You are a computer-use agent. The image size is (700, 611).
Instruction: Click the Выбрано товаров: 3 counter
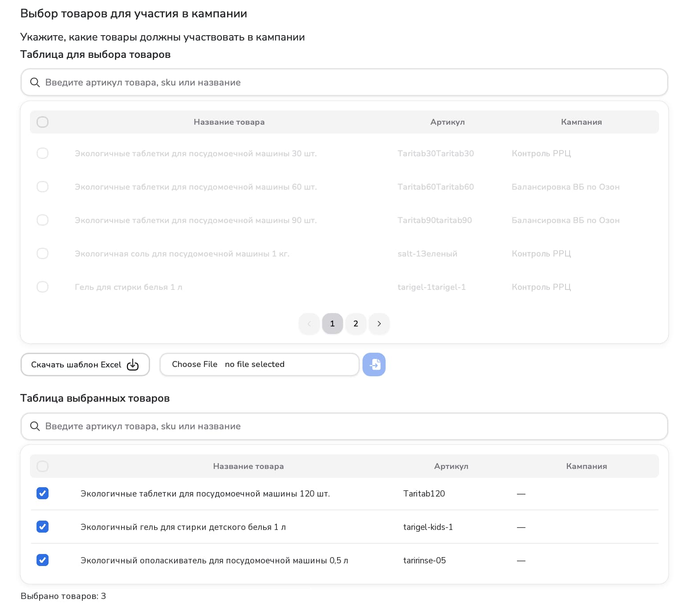point(63,596)
